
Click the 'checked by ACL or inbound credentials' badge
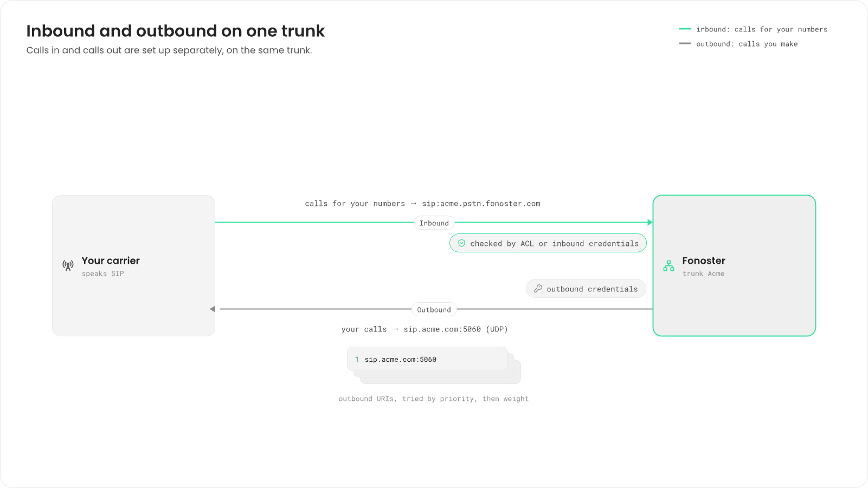coord(548,243)
